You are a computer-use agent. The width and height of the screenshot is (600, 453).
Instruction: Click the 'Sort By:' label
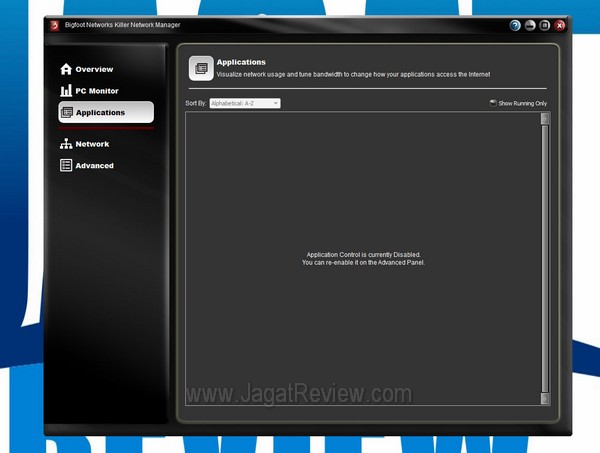click(x=196, y=103)
